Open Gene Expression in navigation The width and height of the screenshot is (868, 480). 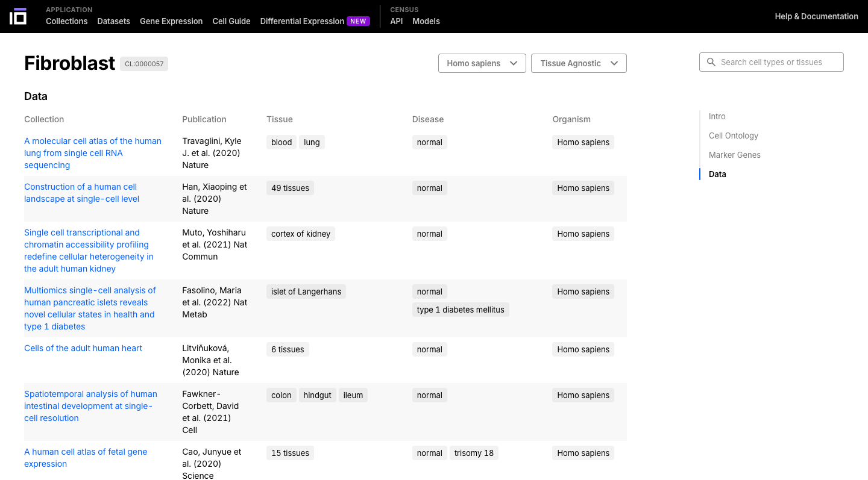click(x=171, y=21)
